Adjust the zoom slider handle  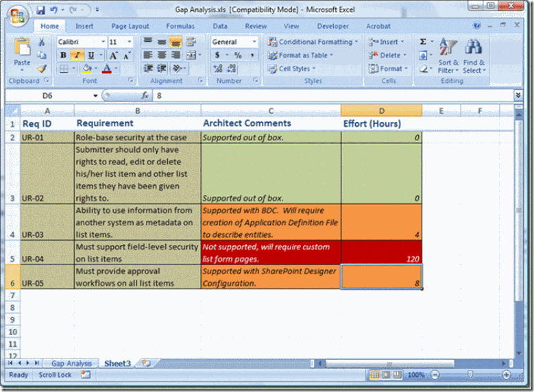point(470,375)
